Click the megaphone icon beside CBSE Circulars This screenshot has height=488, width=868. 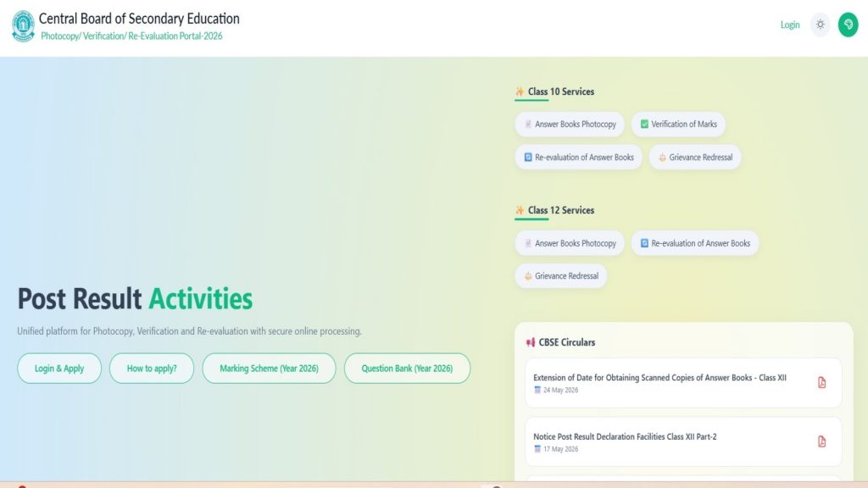click(531, 342)
